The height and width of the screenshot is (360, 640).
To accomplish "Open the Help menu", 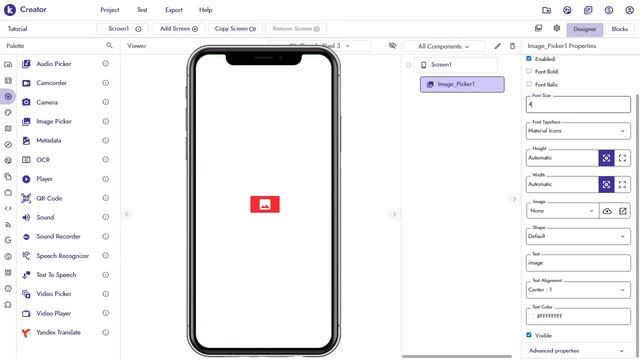I will pos(206,10).
